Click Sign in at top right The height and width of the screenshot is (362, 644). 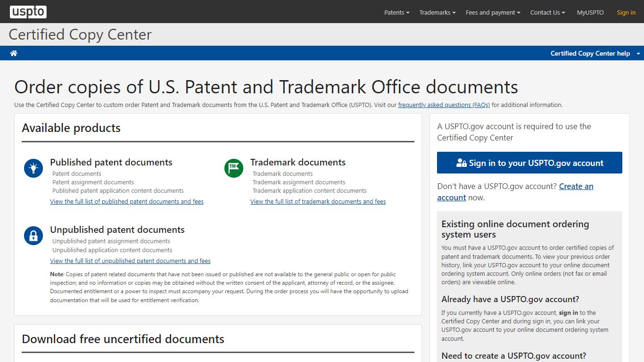[x=626, y=13]
